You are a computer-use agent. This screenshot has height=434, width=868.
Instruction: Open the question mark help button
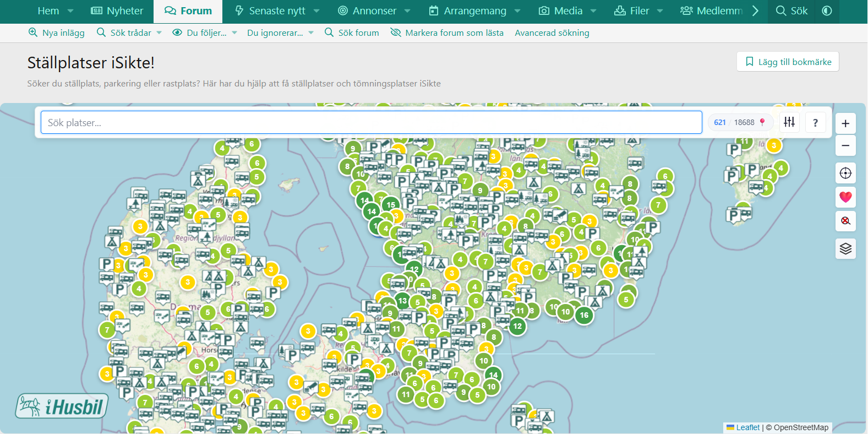pos(815,122)
